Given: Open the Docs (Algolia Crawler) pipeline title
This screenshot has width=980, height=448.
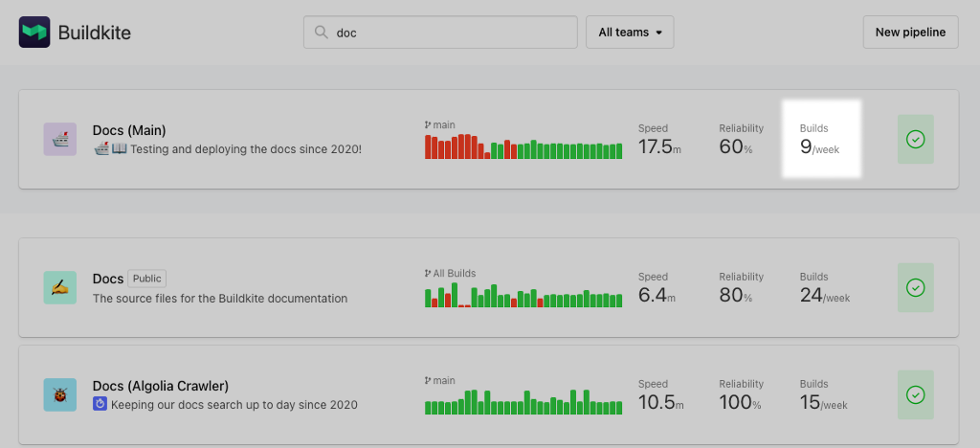Looking at the screenshot, I should (161, 386).
